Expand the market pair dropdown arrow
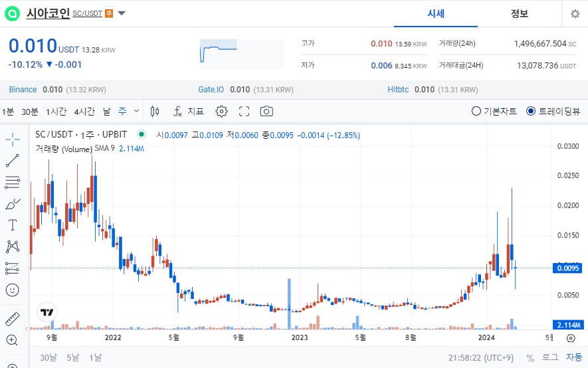The width and height of the screenshot is (588, 368). coord(122,13)
